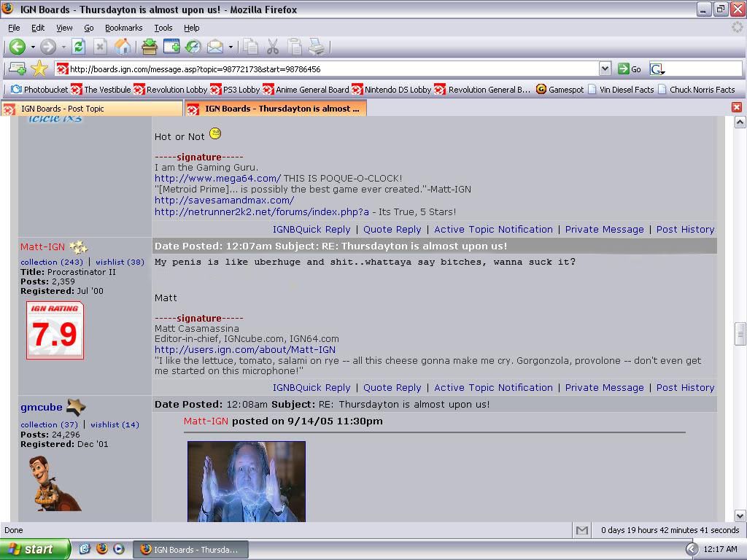This screenshot has height=560, width=747.
Task: Click Private Message under Matt-IGN's post
Action: [604, 388]
